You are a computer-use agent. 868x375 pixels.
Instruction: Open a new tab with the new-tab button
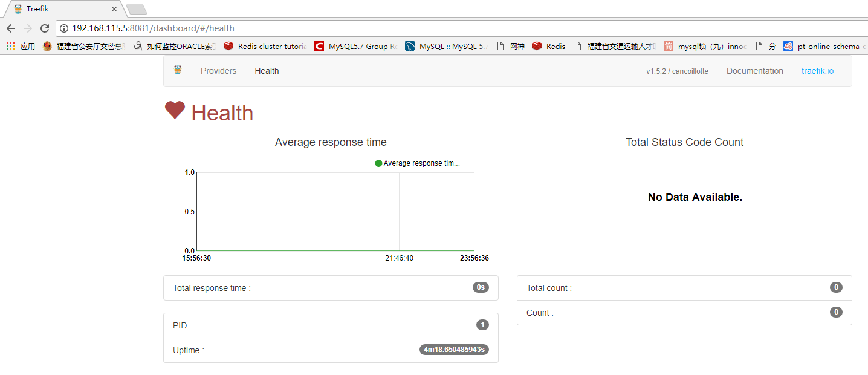pos(137,9)
